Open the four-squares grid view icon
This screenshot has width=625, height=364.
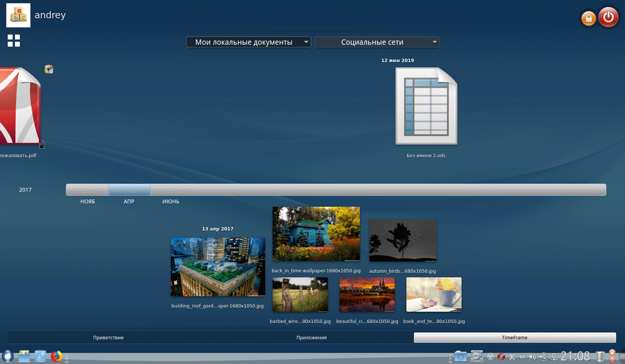14,40
